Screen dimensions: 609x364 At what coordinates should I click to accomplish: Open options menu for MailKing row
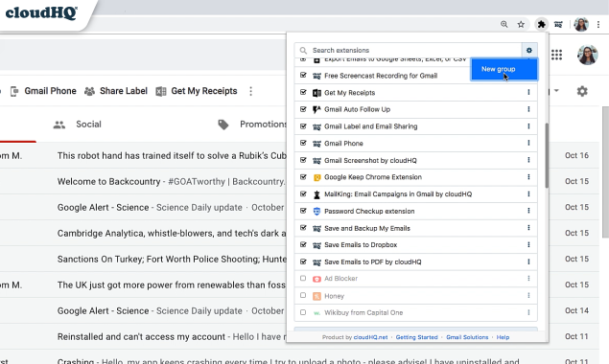click(x=528, y=194)
